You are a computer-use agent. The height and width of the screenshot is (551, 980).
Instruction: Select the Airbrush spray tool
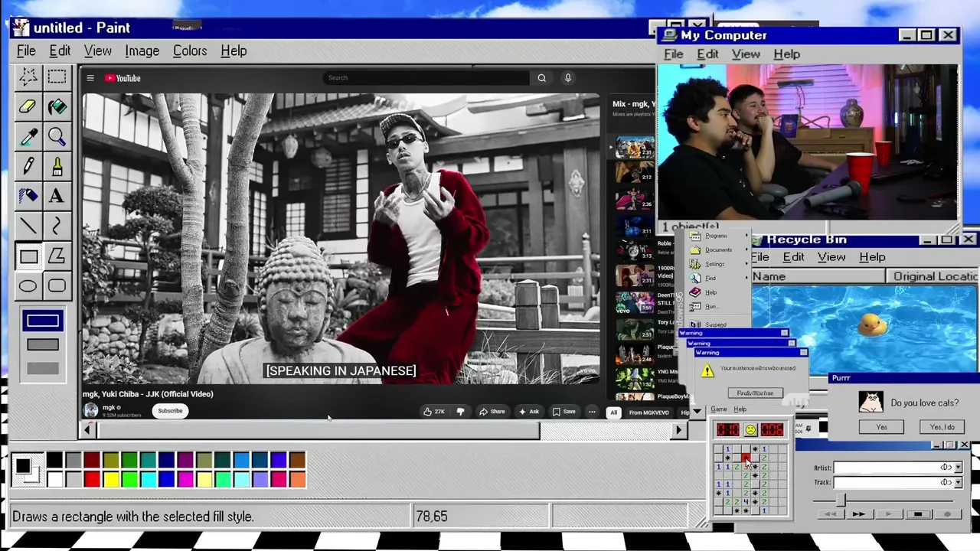point(28,196)
